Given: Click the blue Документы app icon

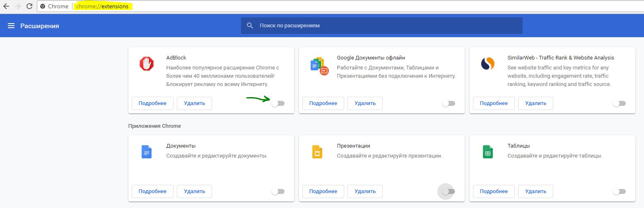Looking at the screenshot, I should [x=147, y=152].
